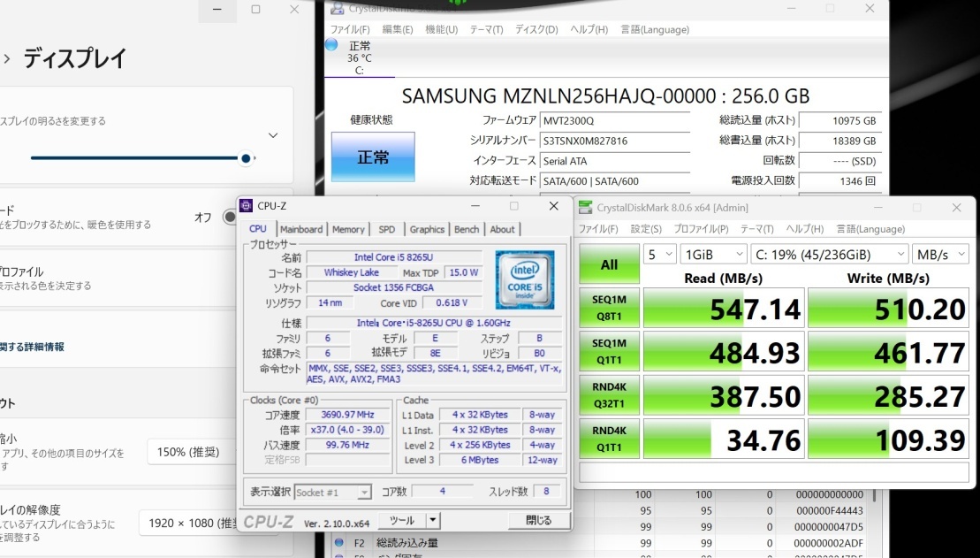Switch to the Memory tab in CPU-Z
Image resolution: width=980 pixels, height=558 pixels.
348,229
